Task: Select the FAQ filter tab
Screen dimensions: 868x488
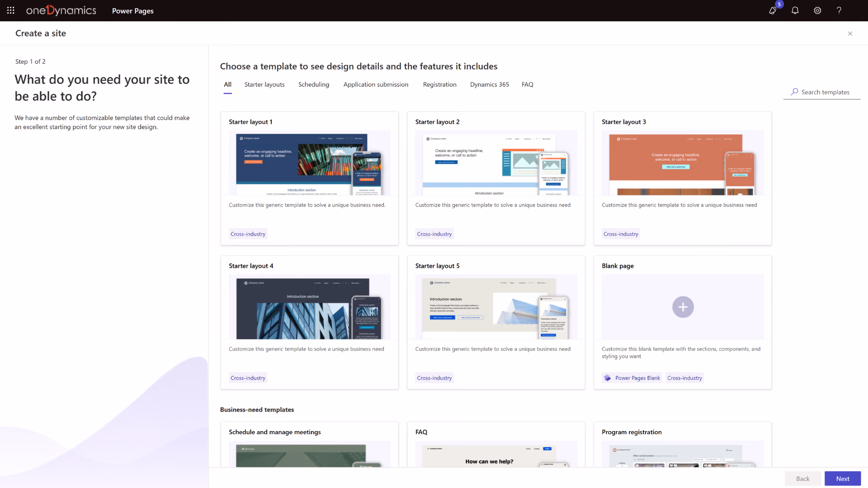Action: click(528, 84)
